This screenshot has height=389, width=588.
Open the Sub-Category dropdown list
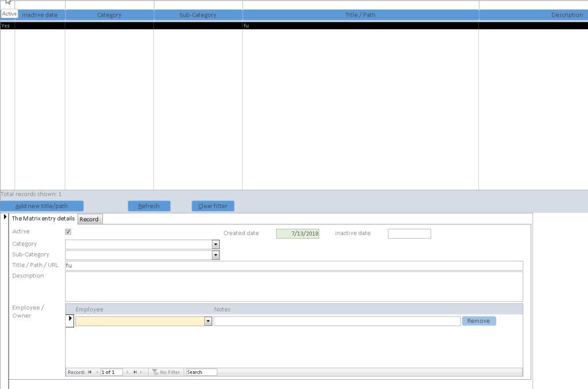click(x=216, y=255)
